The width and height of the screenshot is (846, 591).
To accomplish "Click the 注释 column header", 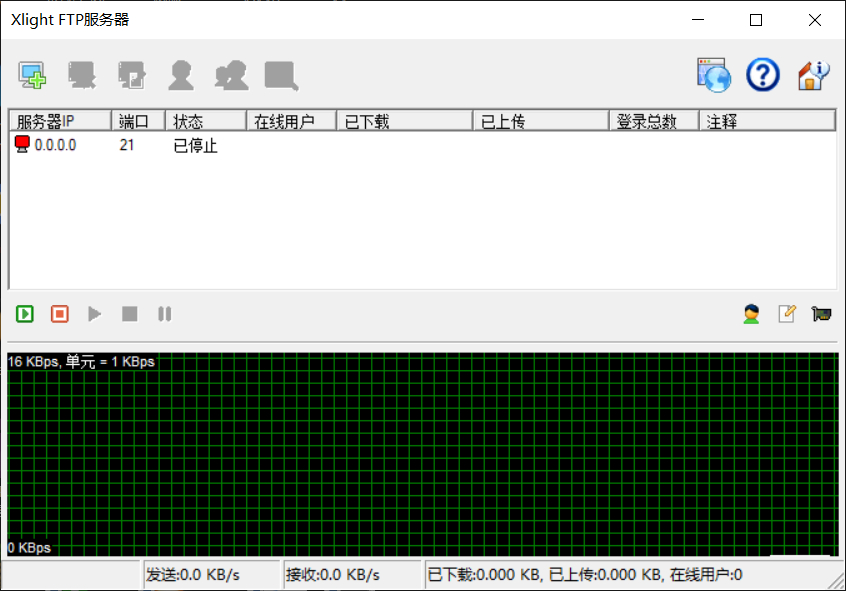I will tap(766, 121).
